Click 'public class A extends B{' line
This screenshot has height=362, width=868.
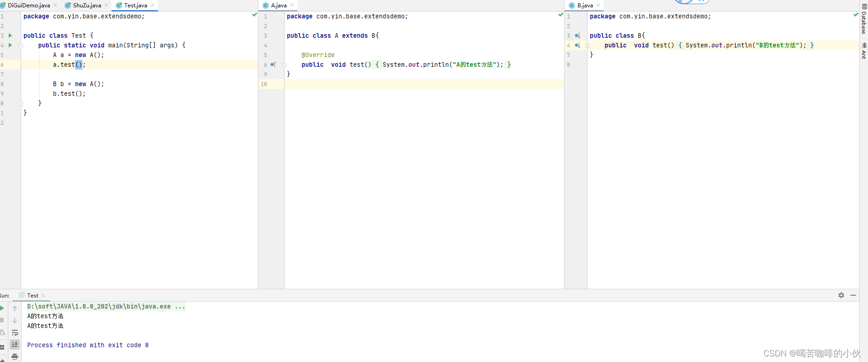[x=332, y=35]
